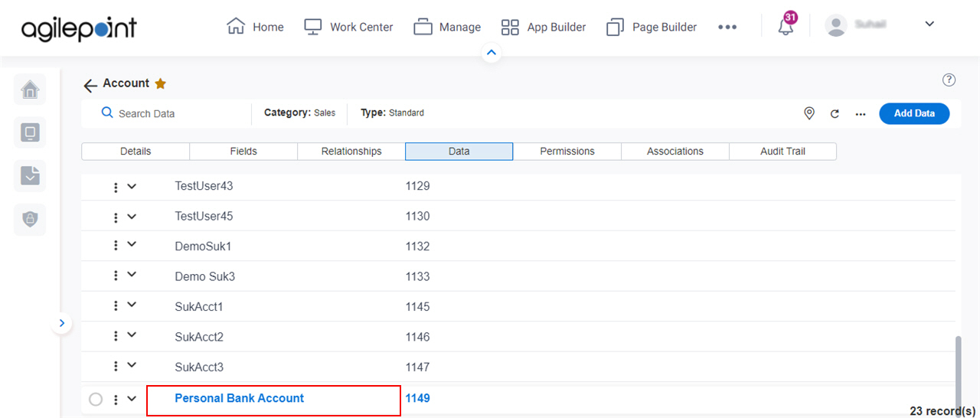Open Work Center in top navigation

point(348,27)
